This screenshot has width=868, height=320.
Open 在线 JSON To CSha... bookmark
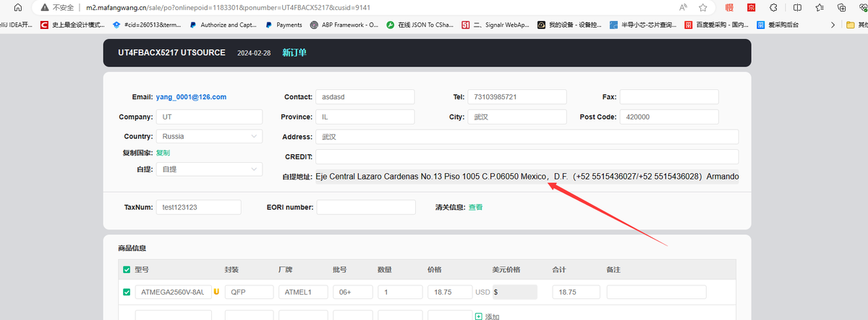pyautogui.click(x=420, y=24)
